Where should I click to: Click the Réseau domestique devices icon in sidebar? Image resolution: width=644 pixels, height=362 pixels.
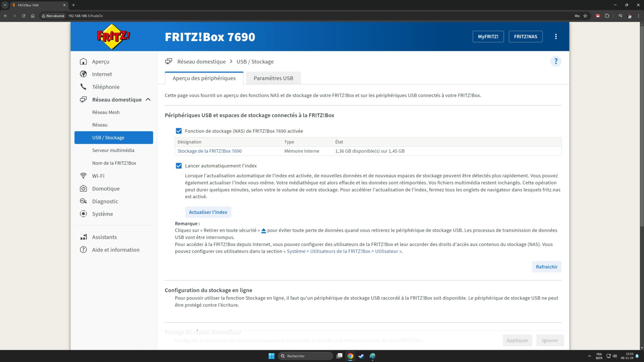(83, 99)
